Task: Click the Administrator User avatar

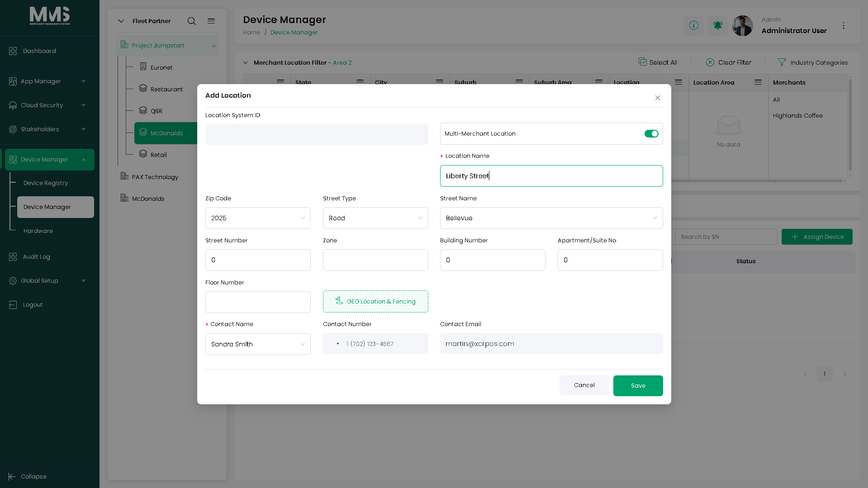Action: pyautogui.click(x=743, y=26)
